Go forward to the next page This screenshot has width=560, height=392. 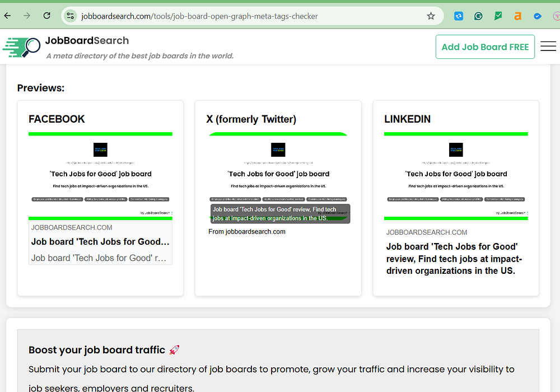tap(27, 16)
